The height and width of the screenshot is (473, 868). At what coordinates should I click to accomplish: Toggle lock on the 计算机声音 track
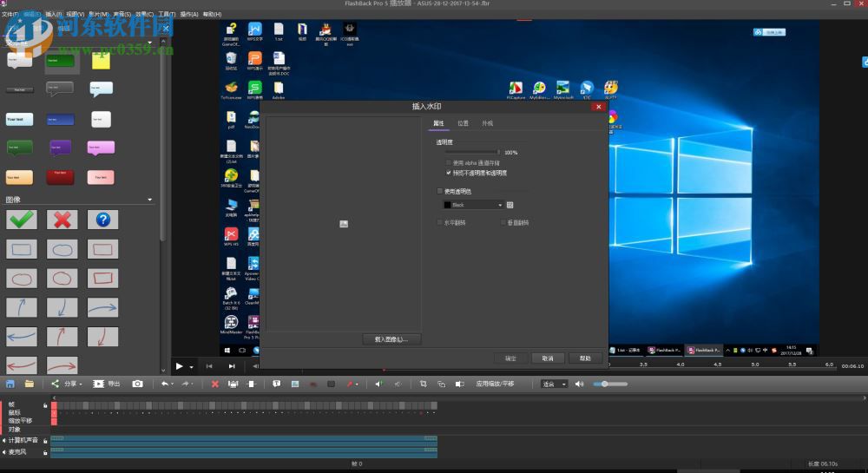pos(45,441)
